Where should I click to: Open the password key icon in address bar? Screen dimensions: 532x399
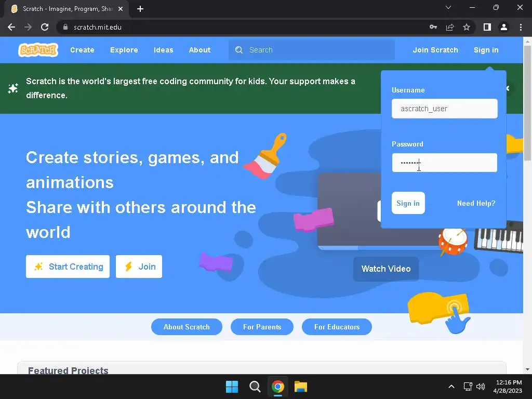(x=433, y=27)
